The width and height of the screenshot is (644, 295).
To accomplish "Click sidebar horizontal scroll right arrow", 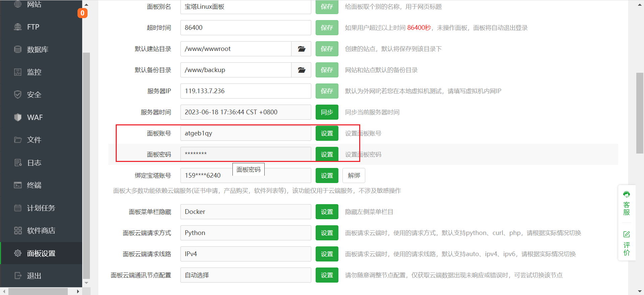I will [78, 291].
